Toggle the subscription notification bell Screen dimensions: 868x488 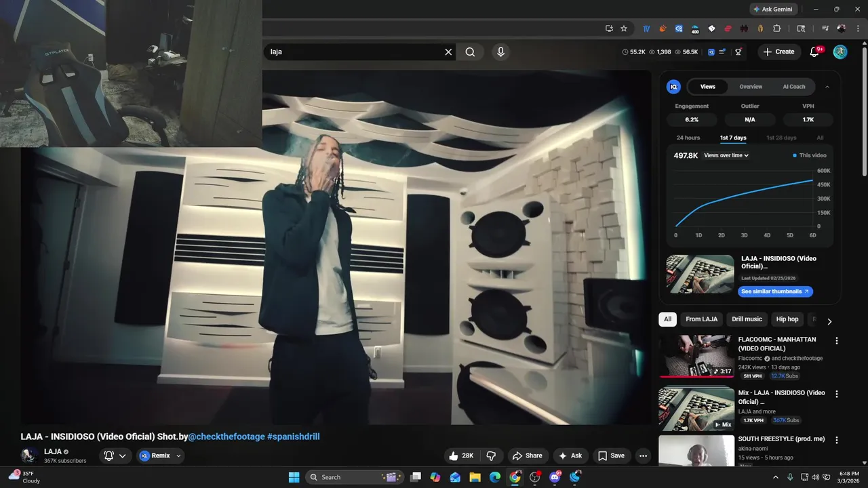(x=108, y=455)
